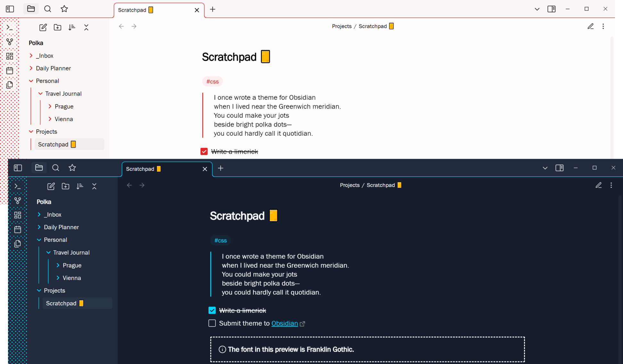Screen dimensions: 623x364
Task: Click Projects breadcrumb in light window
Action: [342, 26]
